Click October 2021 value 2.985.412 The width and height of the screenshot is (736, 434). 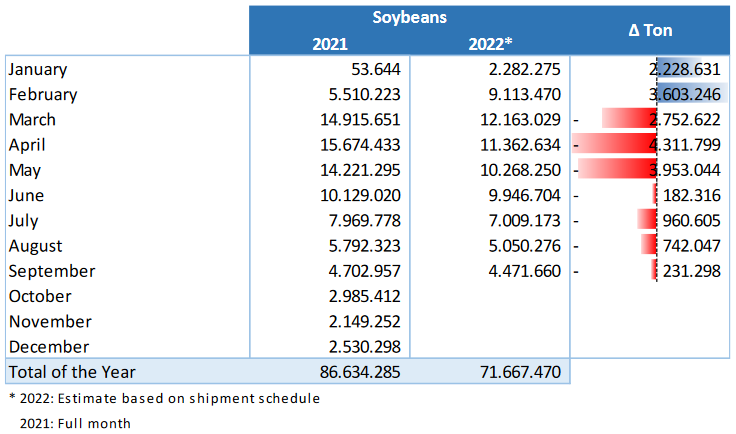359,296
